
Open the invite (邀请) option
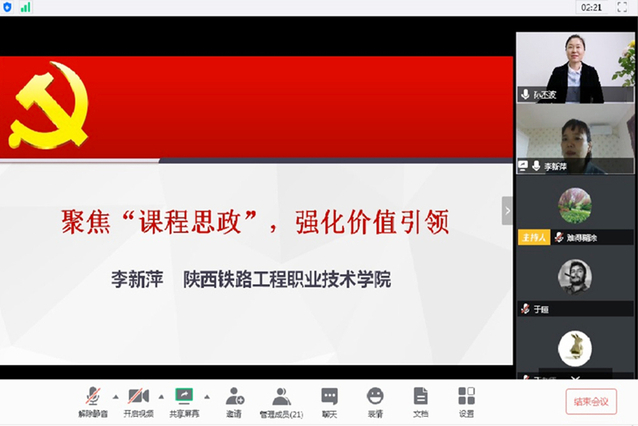(x=234, y=400)
